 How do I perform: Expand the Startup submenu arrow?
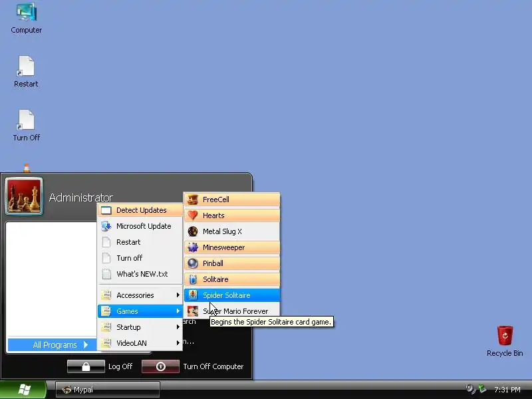(178, 327)
